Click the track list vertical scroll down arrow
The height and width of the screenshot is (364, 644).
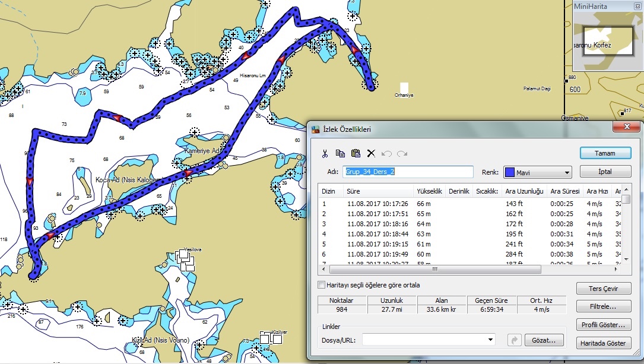[626, 259]
